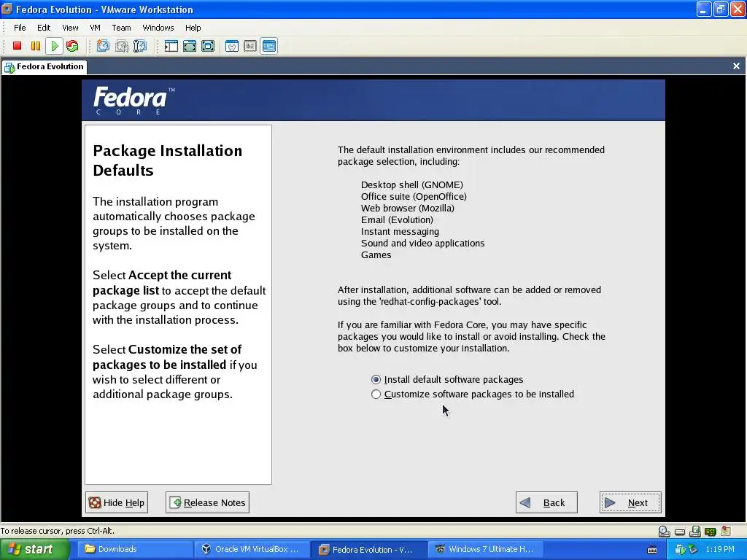The image size is (747, 560).
Task: Open the View menu
Action: coord(70,28)
